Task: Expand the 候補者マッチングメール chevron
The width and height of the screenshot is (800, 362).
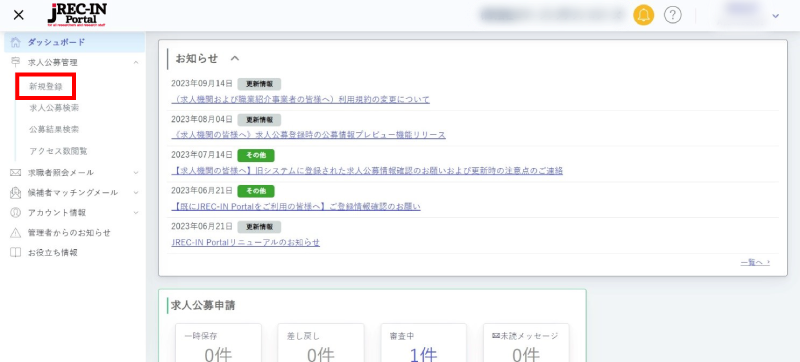Action: pos(136,193)
